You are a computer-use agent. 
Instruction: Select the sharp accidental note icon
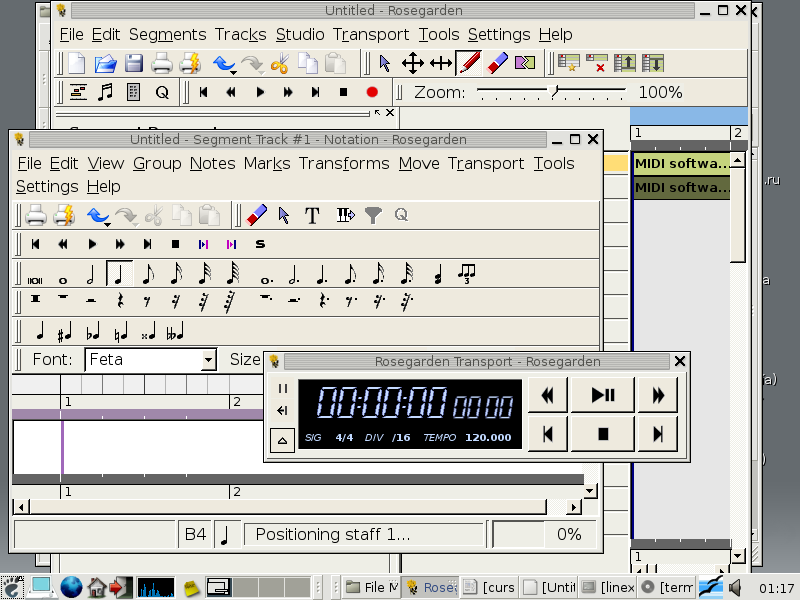[64, 333]
